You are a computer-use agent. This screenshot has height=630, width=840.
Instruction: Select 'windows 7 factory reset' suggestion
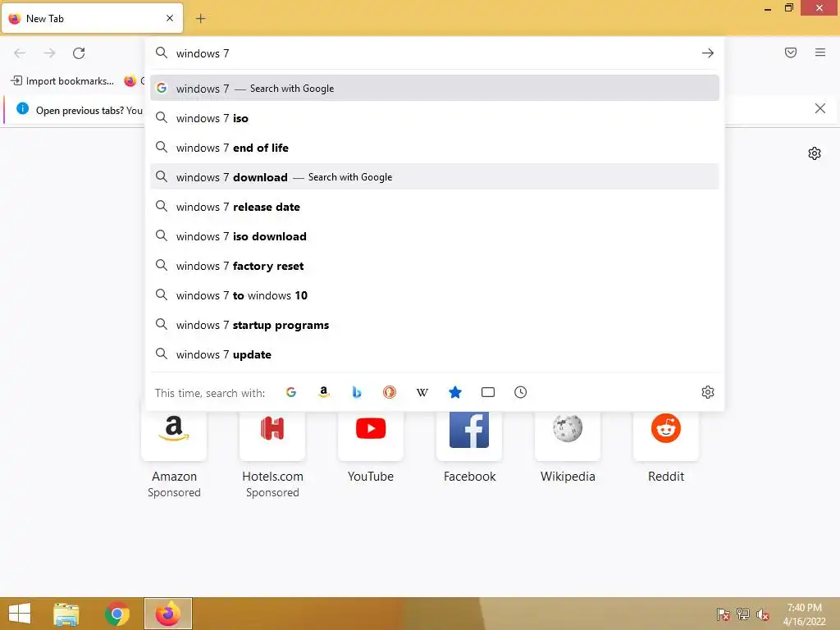[x=435, y=266]
